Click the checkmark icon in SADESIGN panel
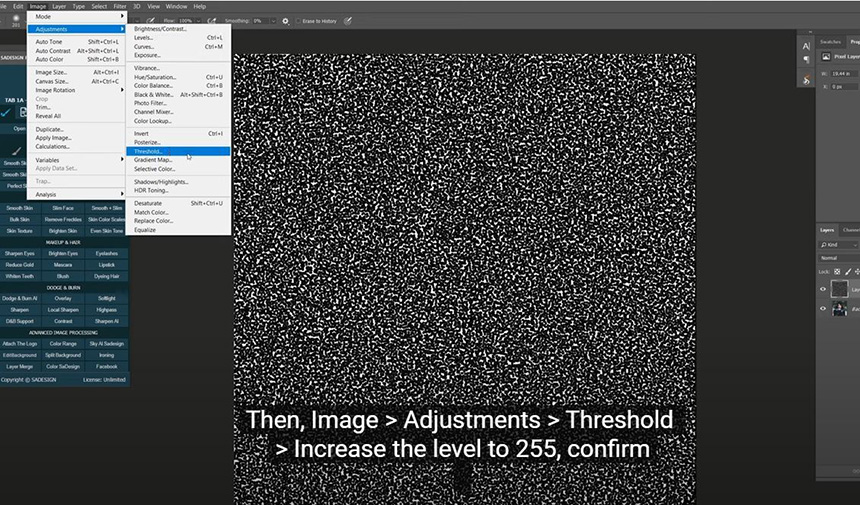 (x=7, y=113)
